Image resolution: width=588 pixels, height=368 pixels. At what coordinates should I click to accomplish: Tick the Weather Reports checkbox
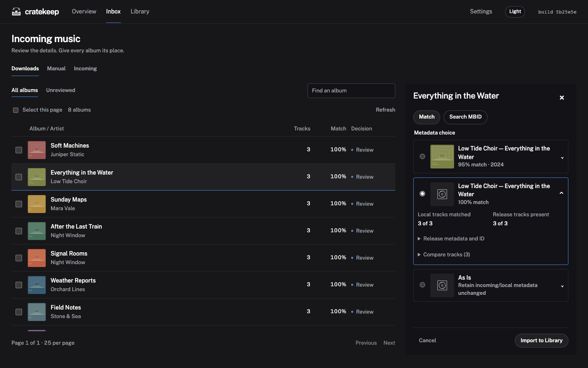(19, 285)
